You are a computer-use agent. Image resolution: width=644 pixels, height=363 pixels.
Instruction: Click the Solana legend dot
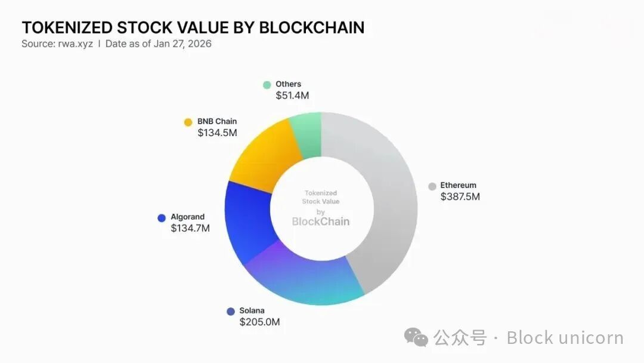pyautogui.click(x=231, y=311)
